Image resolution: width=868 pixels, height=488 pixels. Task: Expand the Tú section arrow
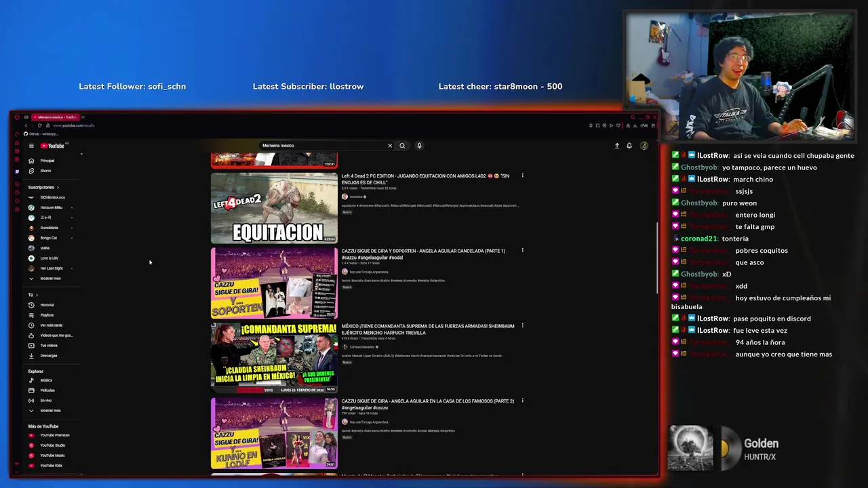pyautogui.click(x=37, y=295)
